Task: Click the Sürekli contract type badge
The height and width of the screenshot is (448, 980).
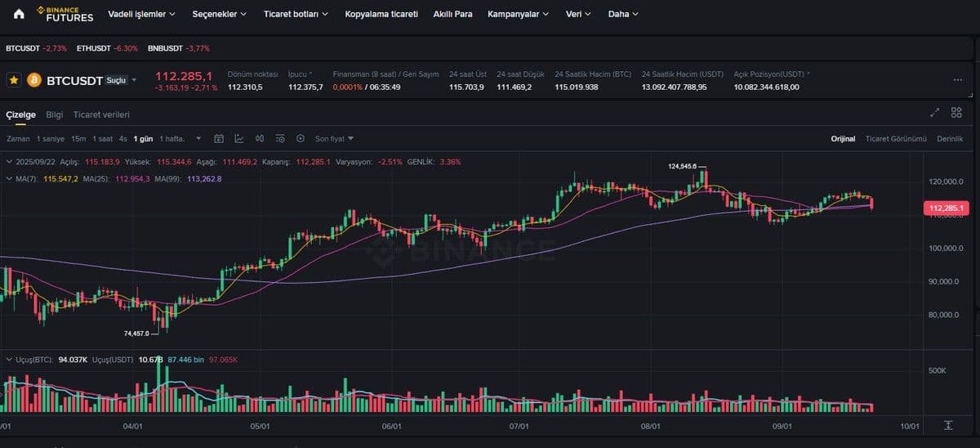Action: tap(116, 80)
